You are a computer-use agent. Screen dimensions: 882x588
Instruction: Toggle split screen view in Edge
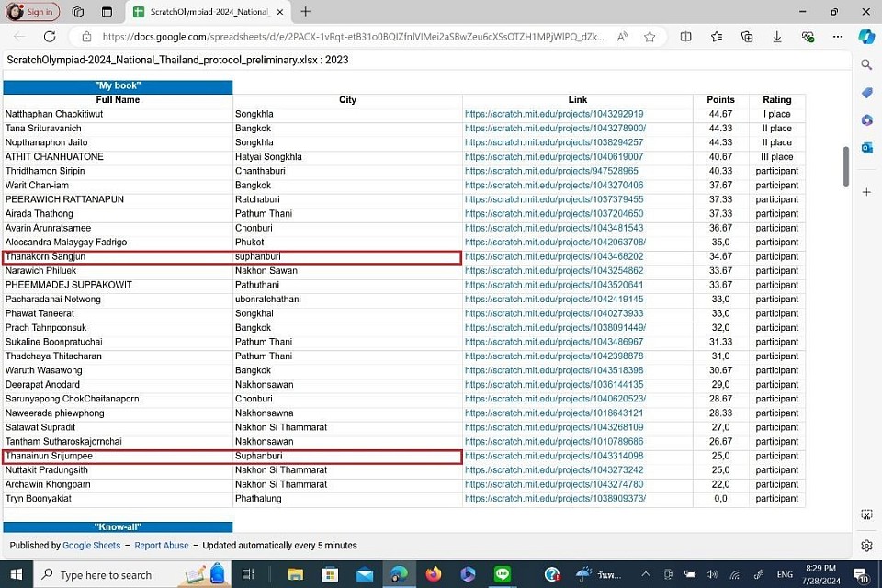click(x=685, y=37)
